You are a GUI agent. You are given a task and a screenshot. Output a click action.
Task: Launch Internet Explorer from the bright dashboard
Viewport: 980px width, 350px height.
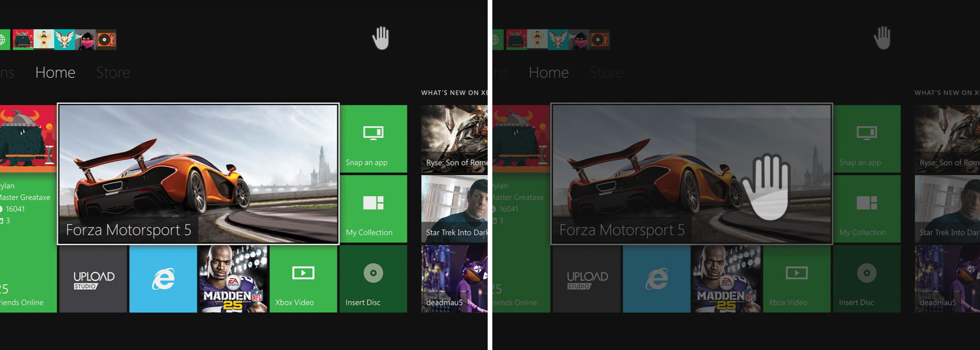[x=163, y=279]
